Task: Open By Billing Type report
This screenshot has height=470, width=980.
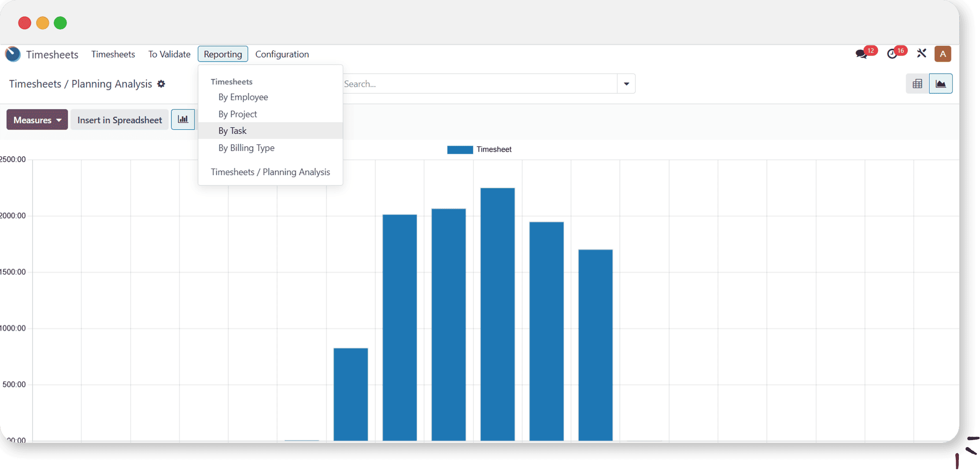Action: tap(246, 148)
